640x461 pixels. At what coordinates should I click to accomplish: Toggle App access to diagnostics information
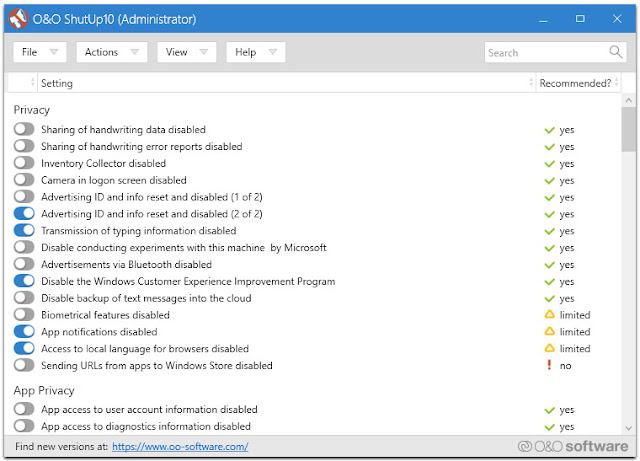(24, 426)
